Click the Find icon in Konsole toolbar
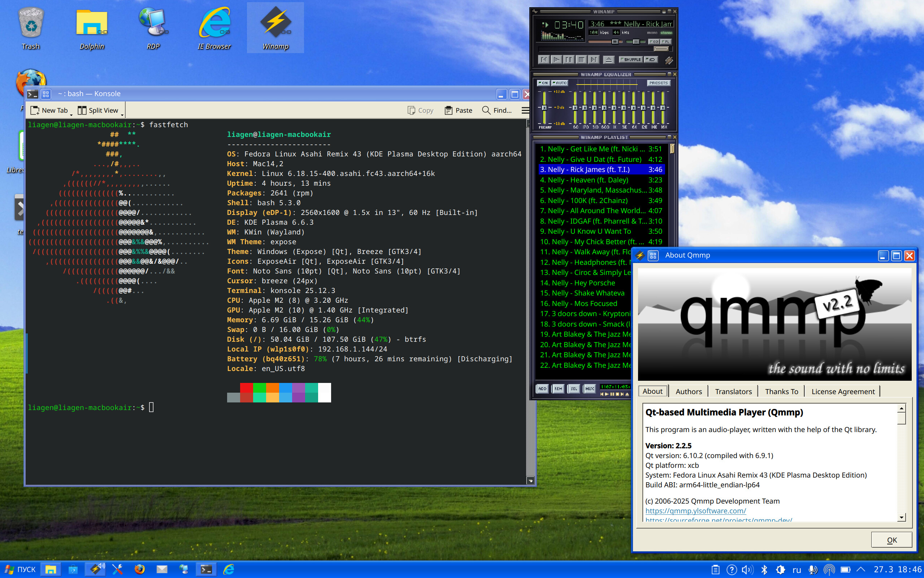The width and height of the screenshot is (924, 578). [x=486, y=110]
